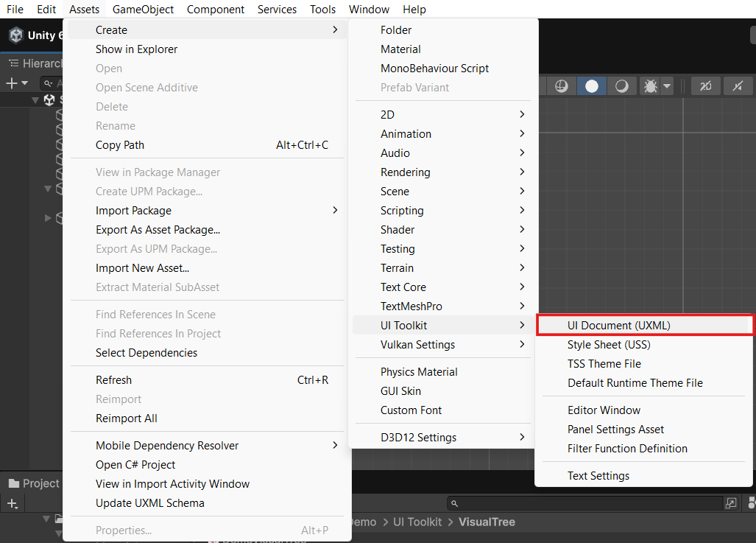Click VisualTree in the breadcrumb path
Image resolution: width=756 pixels, height=543 pixels.
click(x=487, y=522)
